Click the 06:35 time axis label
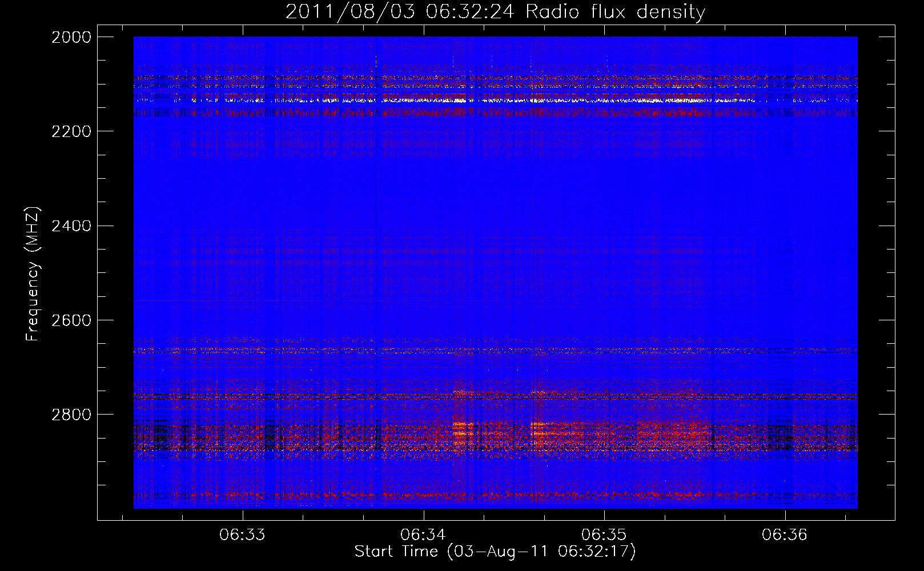Viewport: 924px width, 571px height. click(604, 534)
